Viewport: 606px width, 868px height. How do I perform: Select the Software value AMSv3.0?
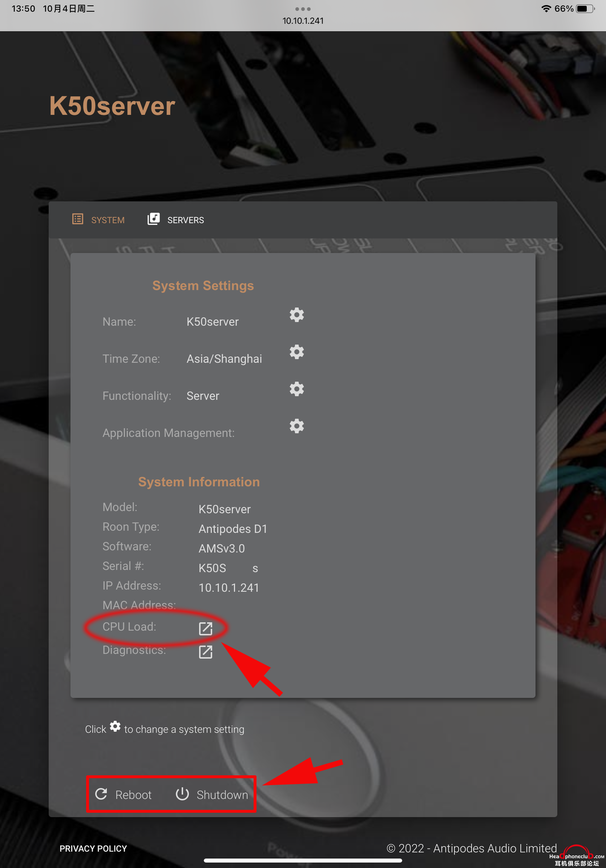tap(222, 548)
